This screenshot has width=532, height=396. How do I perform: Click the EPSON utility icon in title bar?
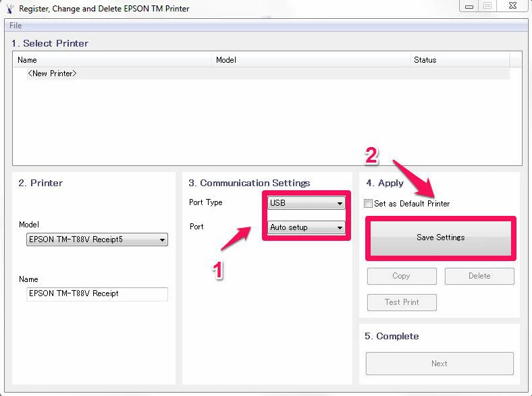coord(9,9)
